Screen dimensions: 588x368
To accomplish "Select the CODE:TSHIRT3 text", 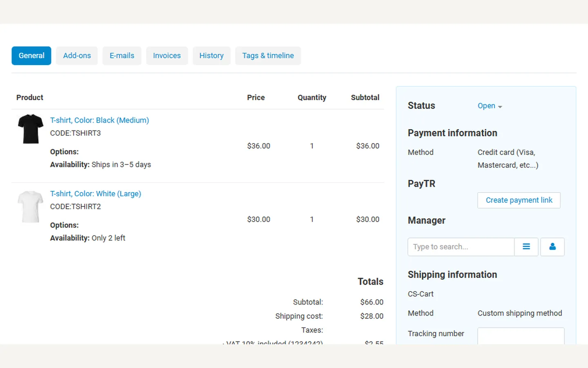I will click(76, 133).
